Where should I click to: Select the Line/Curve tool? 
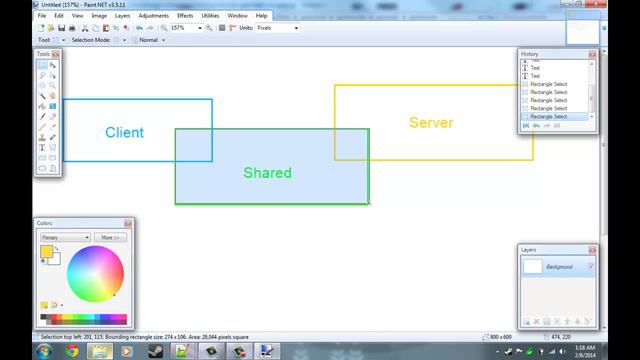pos(53,148)
